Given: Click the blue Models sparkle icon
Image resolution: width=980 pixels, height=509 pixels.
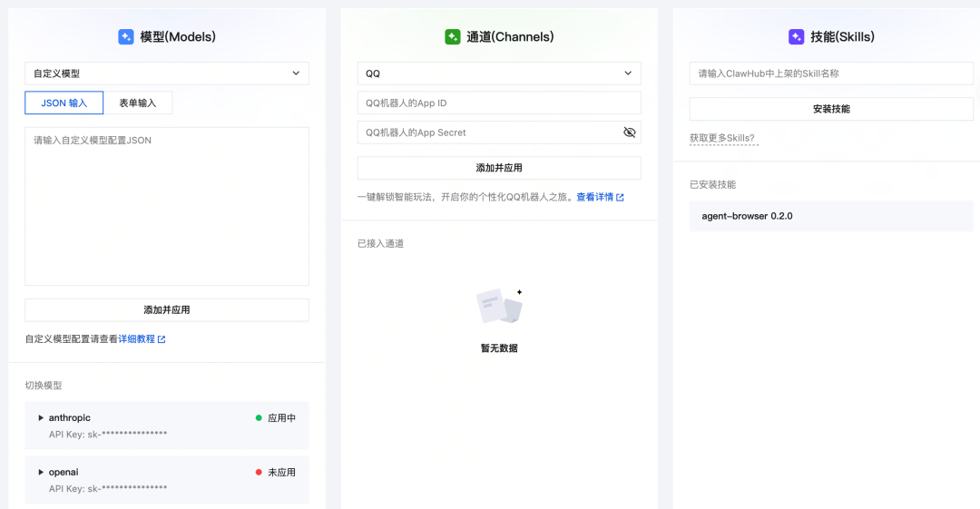Looking at the screenshot, I should 125,37.
